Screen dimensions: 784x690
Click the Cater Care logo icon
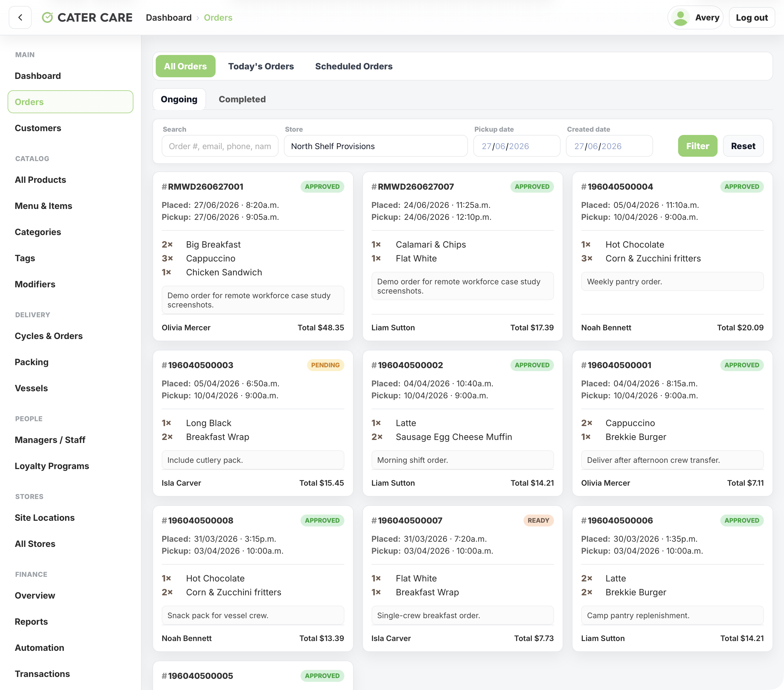click(x=47, y=18)
